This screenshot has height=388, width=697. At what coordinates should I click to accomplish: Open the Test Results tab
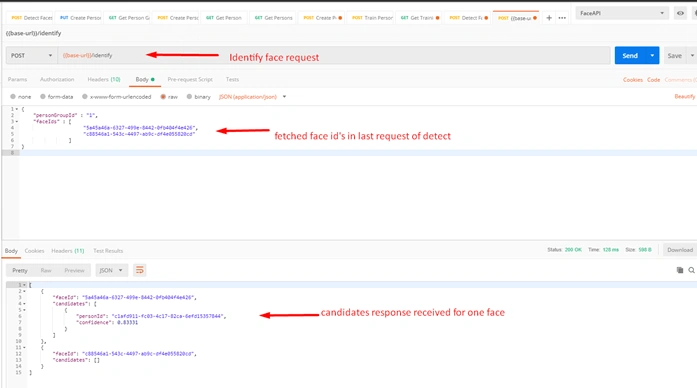(108, 251)
